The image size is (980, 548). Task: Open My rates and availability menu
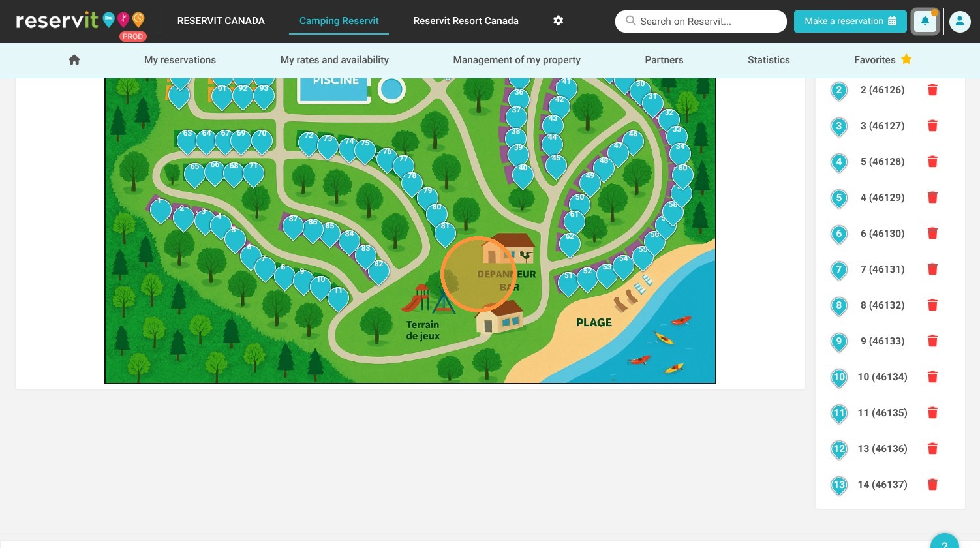[335, 59]
